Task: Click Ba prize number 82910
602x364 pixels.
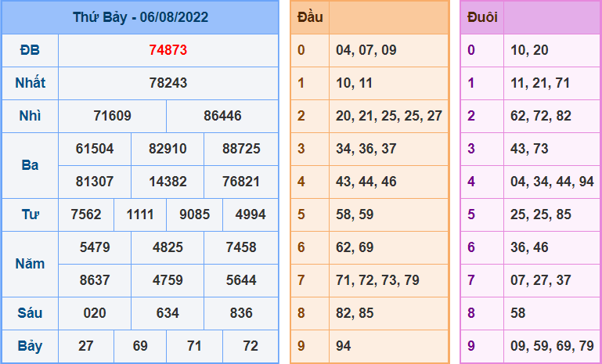Action: [168, 149]
